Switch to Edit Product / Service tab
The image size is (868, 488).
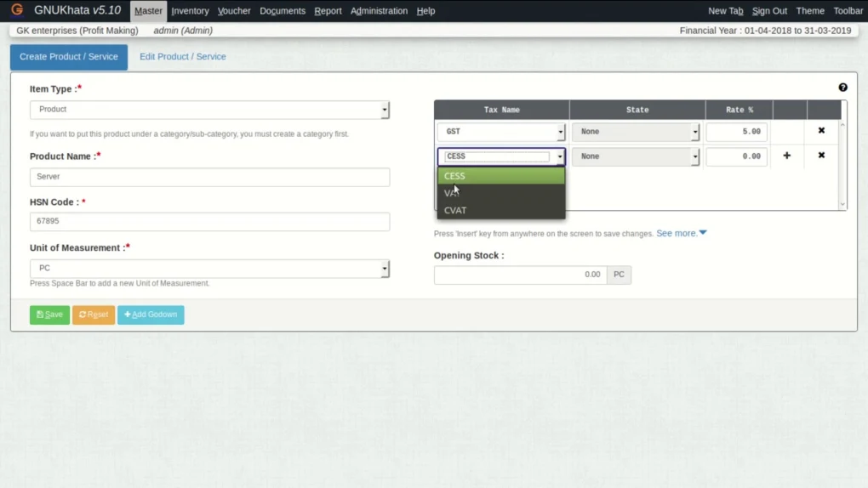(x=183, y=57)
